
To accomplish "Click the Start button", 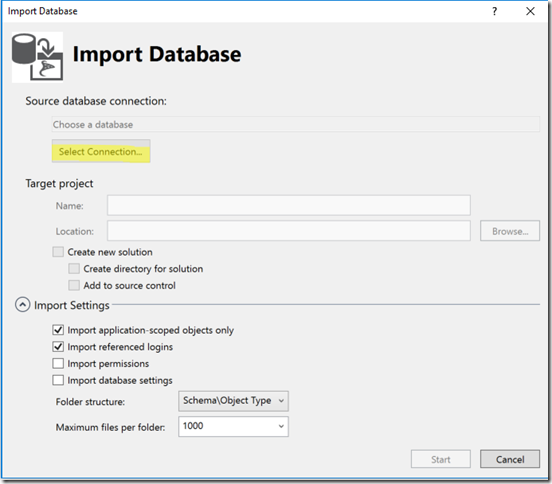I will (440, 459).
